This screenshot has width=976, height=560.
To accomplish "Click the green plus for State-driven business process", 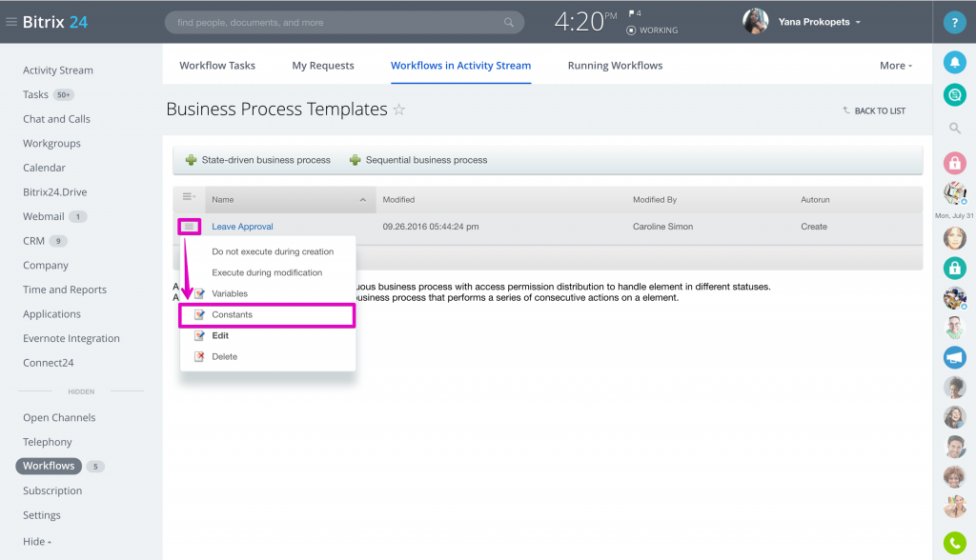I will pos(191,160).
